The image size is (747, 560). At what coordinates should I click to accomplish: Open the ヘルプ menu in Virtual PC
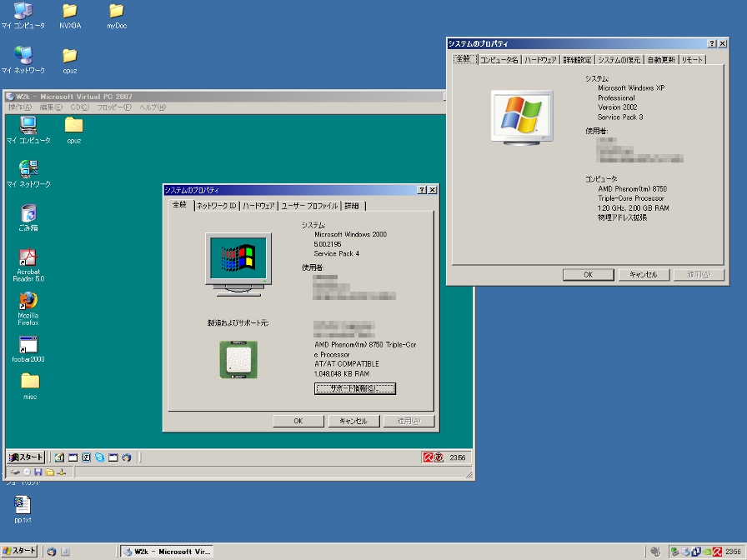coord(153,107)
